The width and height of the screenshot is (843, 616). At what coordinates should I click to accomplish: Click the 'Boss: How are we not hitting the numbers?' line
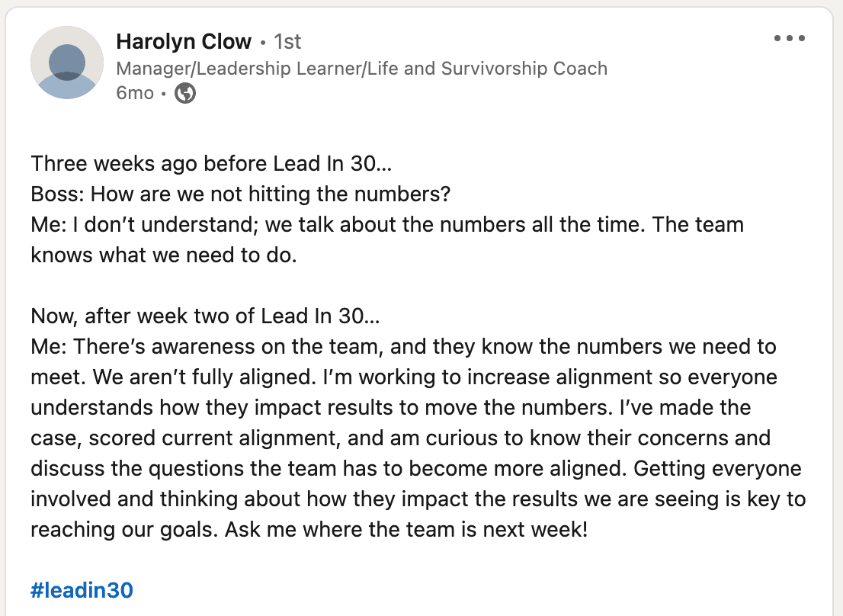pos(240,194)
